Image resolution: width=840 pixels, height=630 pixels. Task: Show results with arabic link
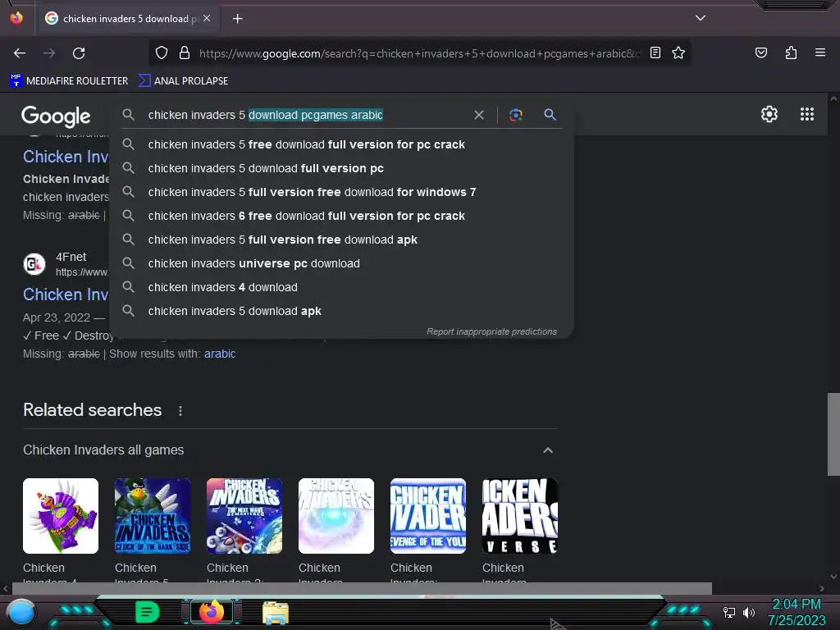[220, 354]
